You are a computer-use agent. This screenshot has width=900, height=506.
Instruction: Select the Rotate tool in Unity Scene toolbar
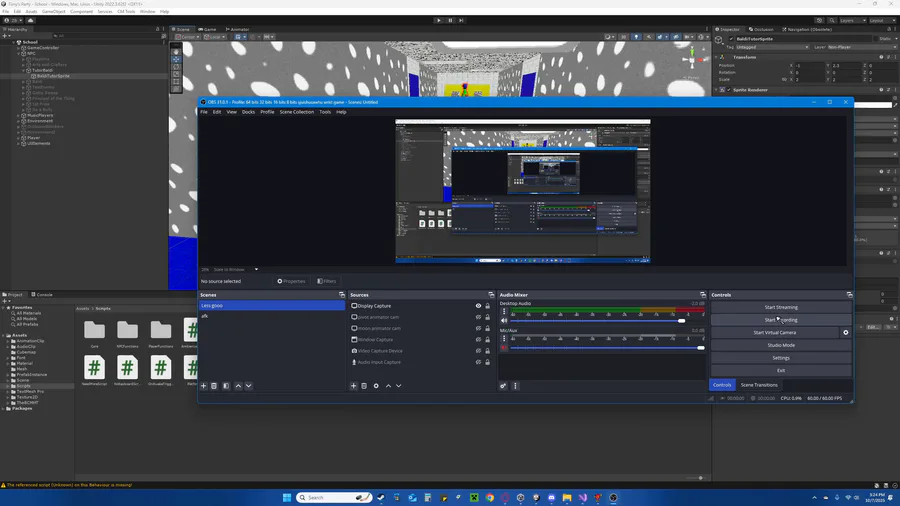coord(176,67)
